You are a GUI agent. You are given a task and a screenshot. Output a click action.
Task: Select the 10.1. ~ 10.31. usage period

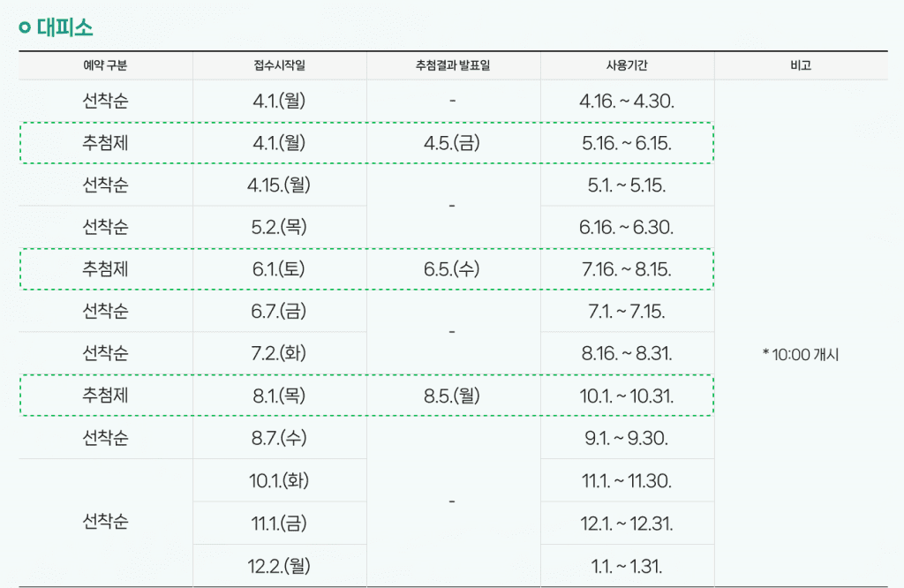coord(627,396)
